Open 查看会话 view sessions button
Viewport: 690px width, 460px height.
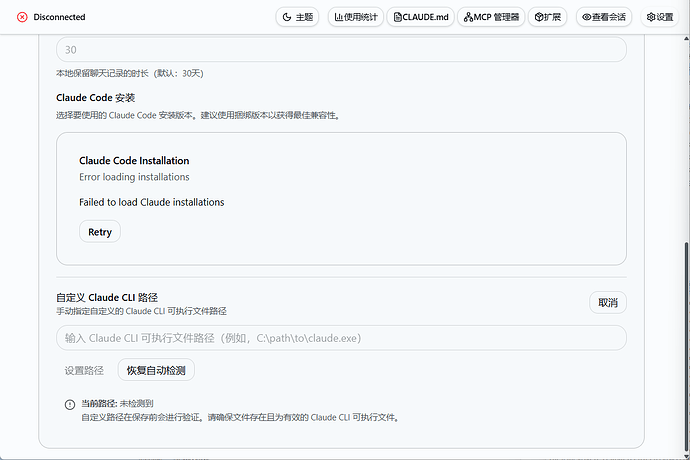pyautogui.click(x=604, y=17)
